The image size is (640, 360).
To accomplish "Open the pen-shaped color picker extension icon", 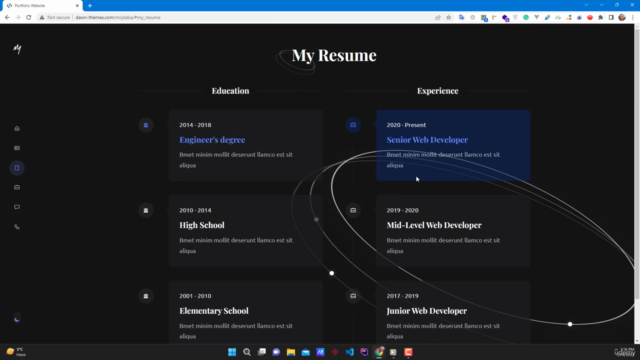I will click(x=547, y=18).
